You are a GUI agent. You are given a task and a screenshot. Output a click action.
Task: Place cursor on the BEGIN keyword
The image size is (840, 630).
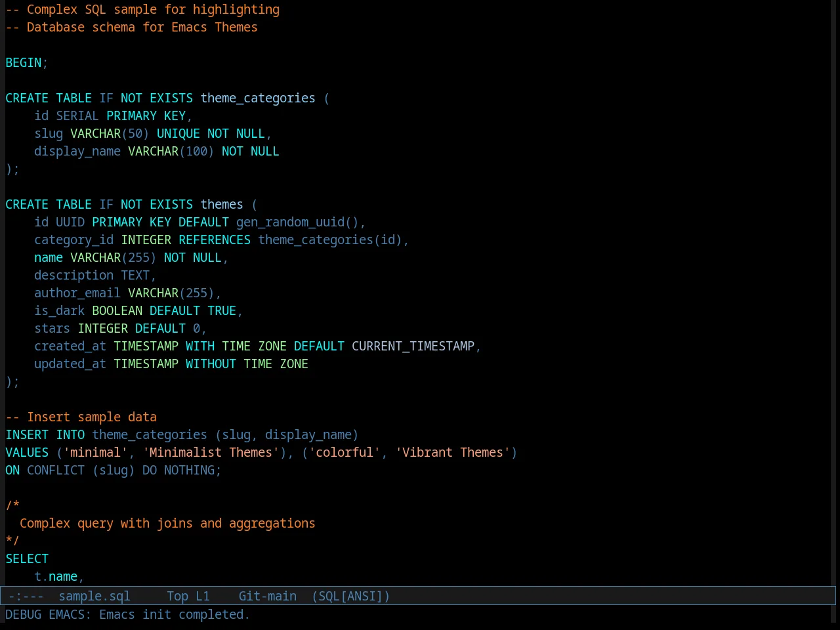tap(24, 62)
